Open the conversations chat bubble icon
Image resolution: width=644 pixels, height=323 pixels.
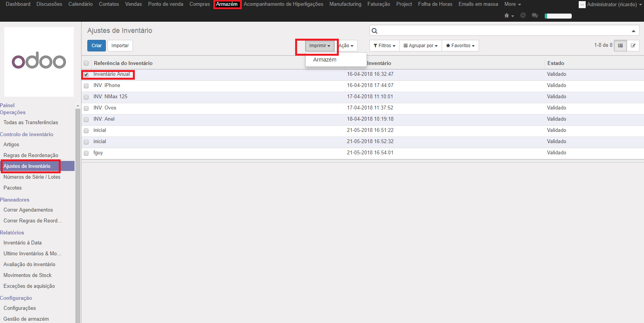[535, 15]
